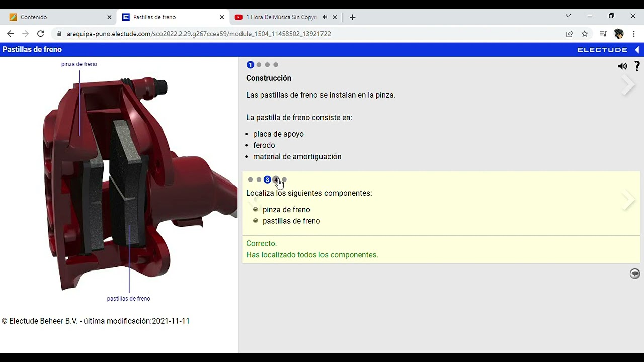Click the Electude Beheer copyright text
The image size is (644, 362).
click(96, 321)
